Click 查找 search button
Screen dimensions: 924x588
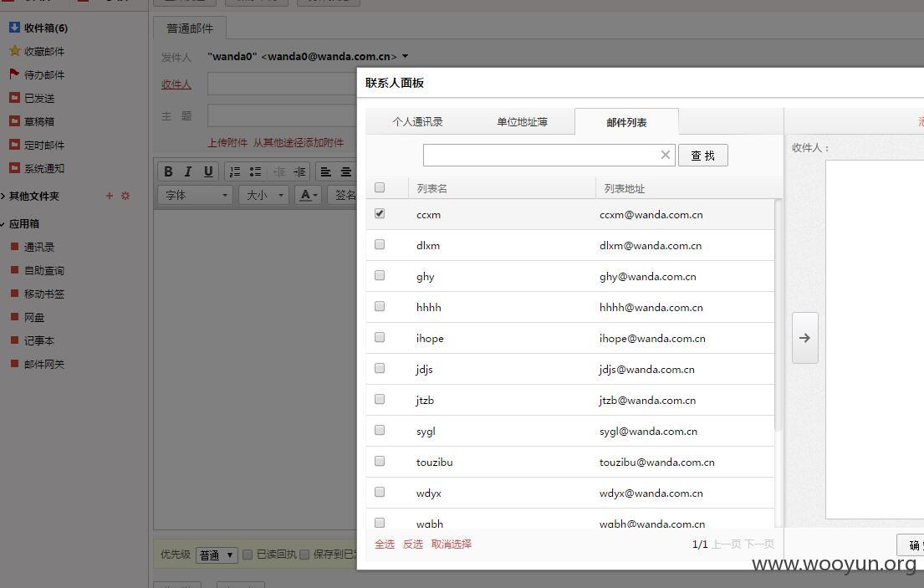click(x=703, y=155)
